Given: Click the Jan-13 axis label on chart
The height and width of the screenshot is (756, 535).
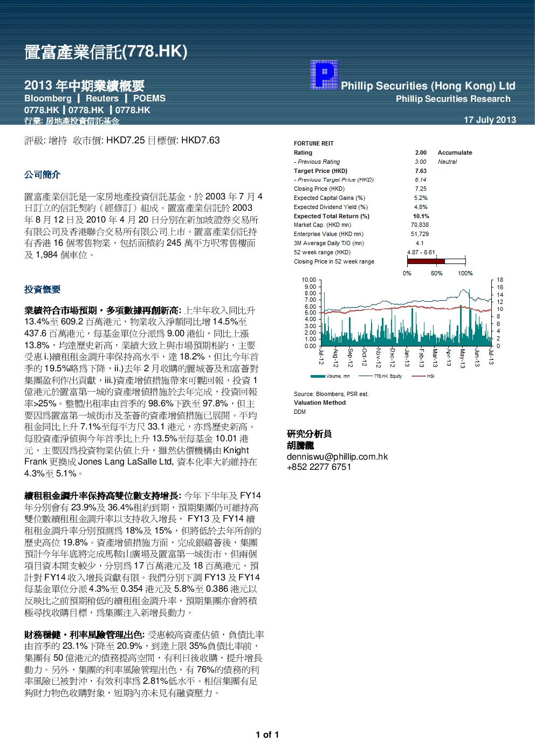Looking at the screenshot, I should point(406,358).
